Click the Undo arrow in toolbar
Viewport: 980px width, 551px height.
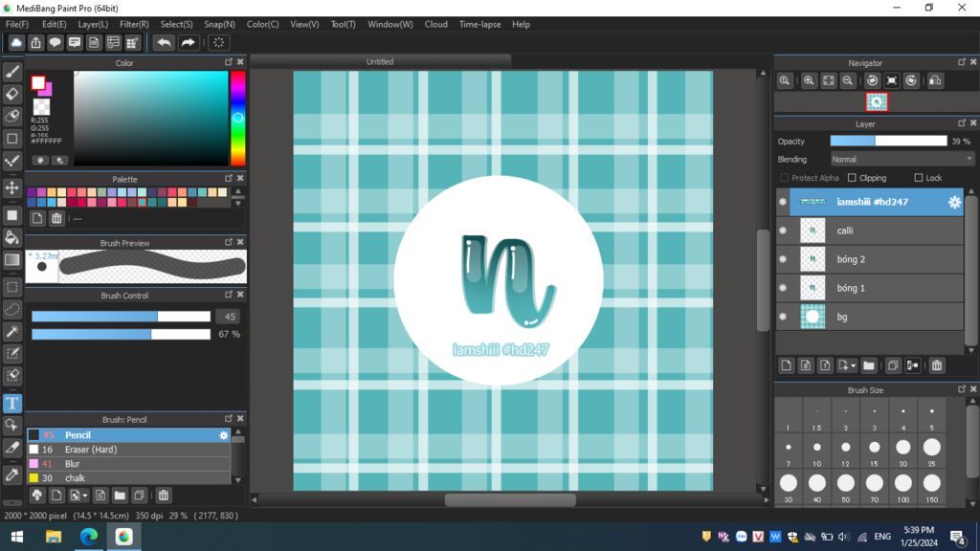coord(164,42)
